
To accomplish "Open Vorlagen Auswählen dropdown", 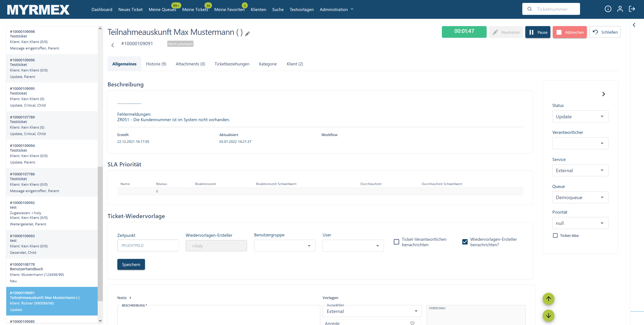I will [372, 311].
